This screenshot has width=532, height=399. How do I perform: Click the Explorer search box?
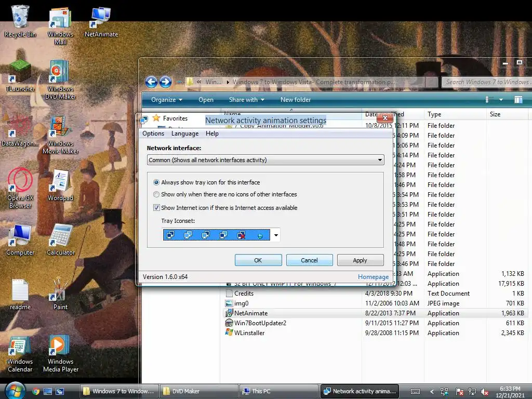click(x=487, y=82)
